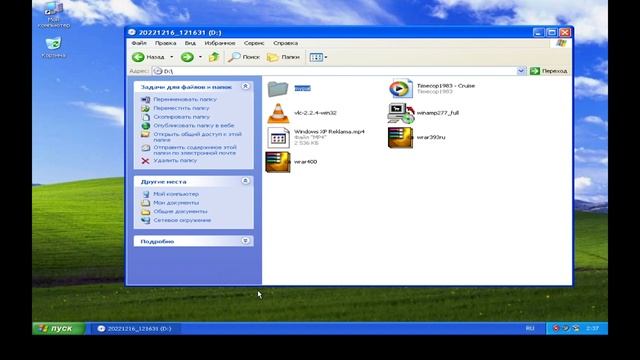Open the Forward history dropdown arrow
This screenshot has height=360, width=640.
pyautogui.click(x=200, y=57)
